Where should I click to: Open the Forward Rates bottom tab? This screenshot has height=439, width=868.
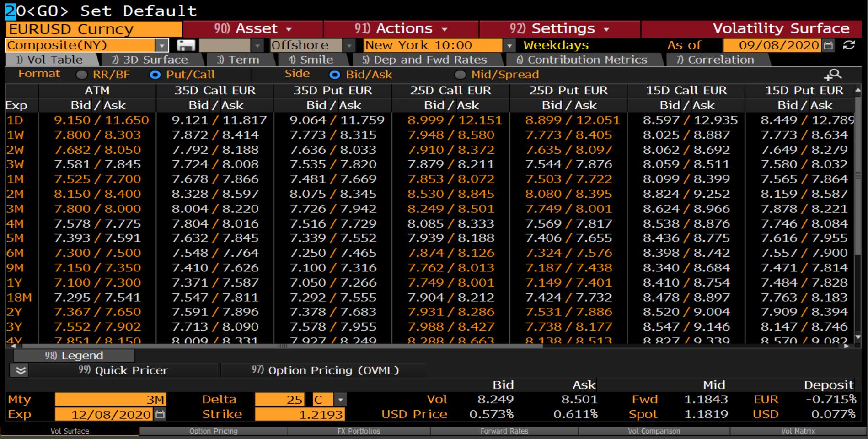[x=504, y=431]
